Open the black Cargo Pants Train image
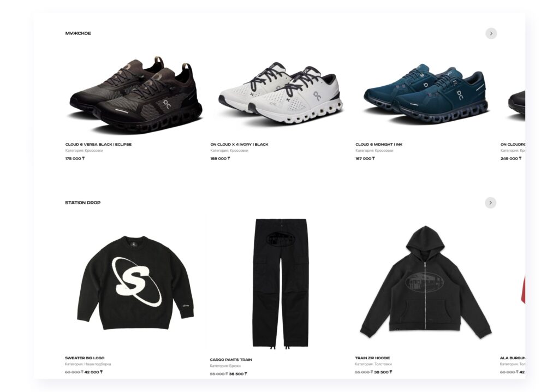Screen dimensions: 559x392 280,283
